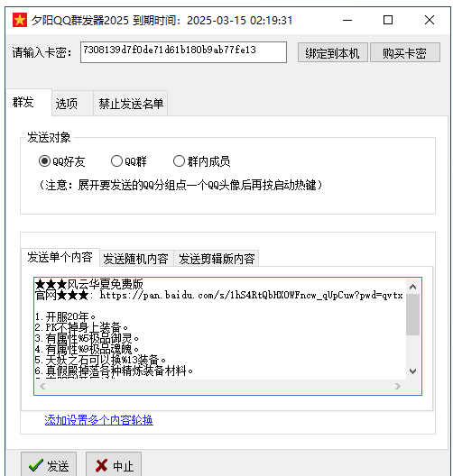The image size is (453, 476).
Task: Click the 购买卡密 button
Action: tap(404, 53)
